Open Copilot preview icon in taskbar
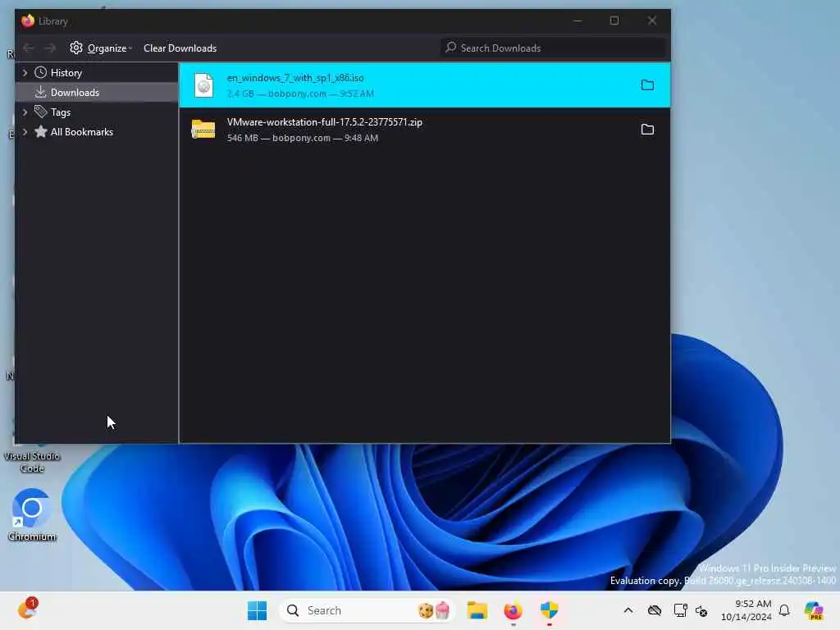Screen dimensions: 840x630 pyautogui.click(x=814, y=610)
